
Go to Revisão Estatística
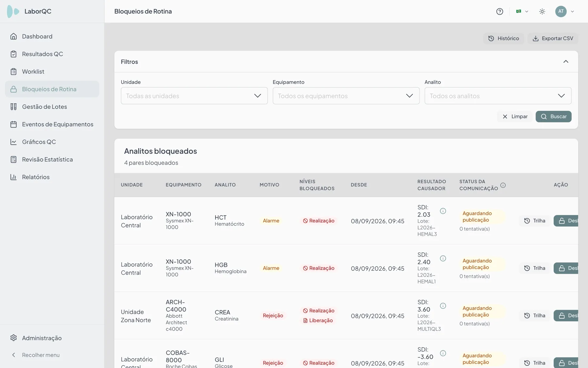coord(52,159)
